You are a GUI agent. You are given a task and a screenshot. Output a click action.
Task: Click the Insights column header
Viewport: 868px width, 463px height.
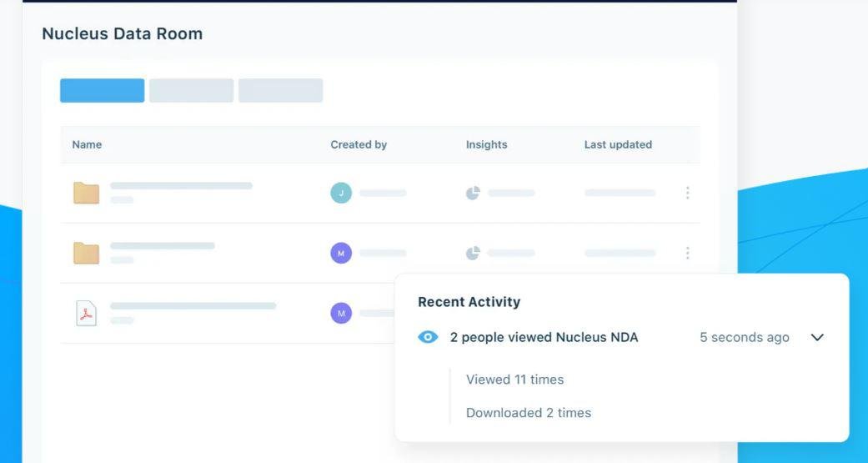(487, 144)
